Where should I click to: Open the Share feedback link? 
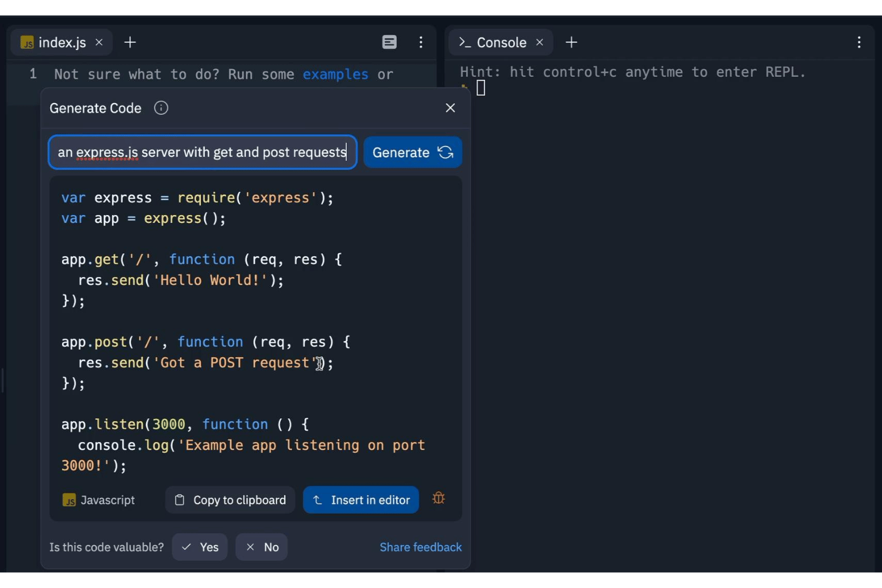(421, 547)
